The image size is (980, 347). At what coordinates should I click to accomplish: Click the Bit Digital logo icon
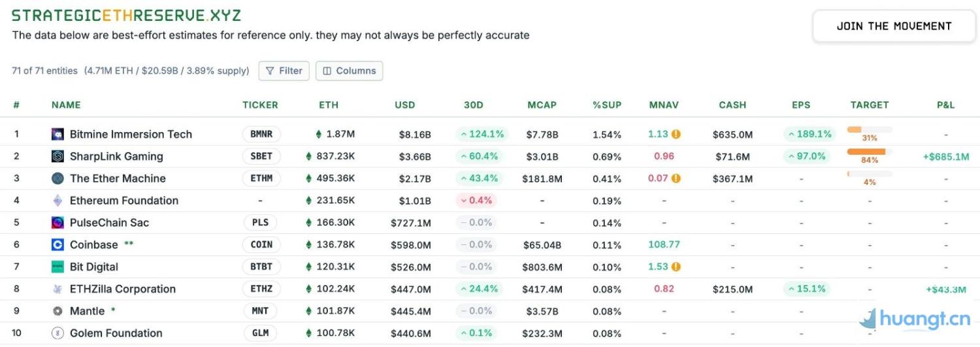click(x=57, y=267)
